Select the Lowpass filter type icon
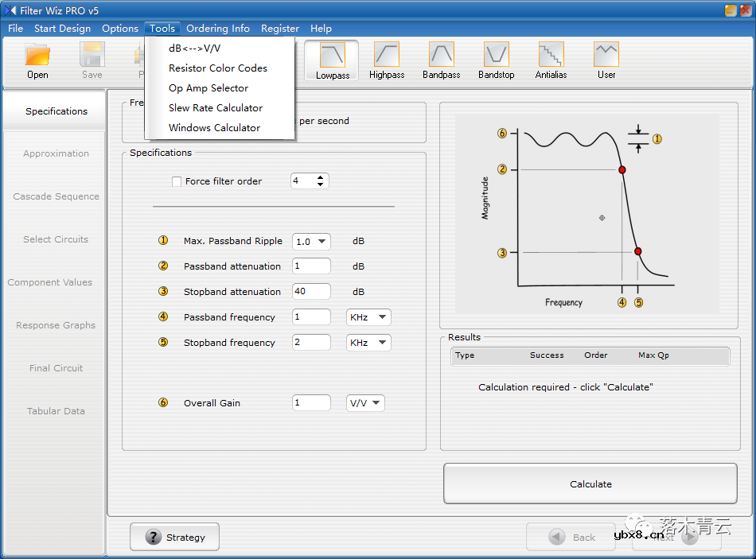Screen dimensions: 756x559 (332, 56)
